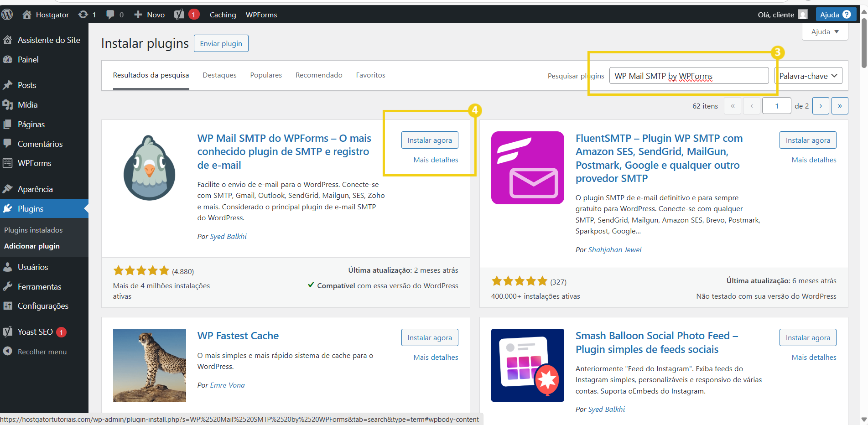The width and height of the screenshot is (868, 425).
Task: Click the WP Mail SMTP pigeon thumbnail
Action: (x=150, y=168)
